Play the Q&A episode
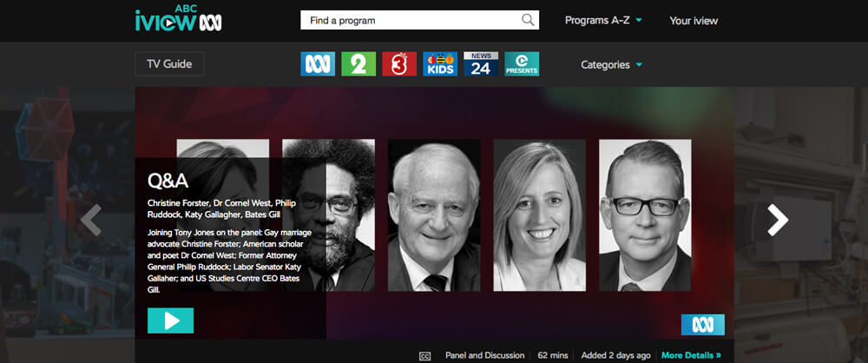This screenshot has height=363, width=868. (170, 320)
